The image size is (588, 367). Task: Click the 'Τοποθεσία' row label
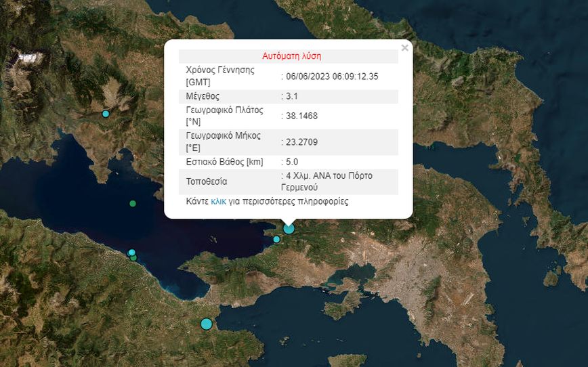tap(207, 181)
